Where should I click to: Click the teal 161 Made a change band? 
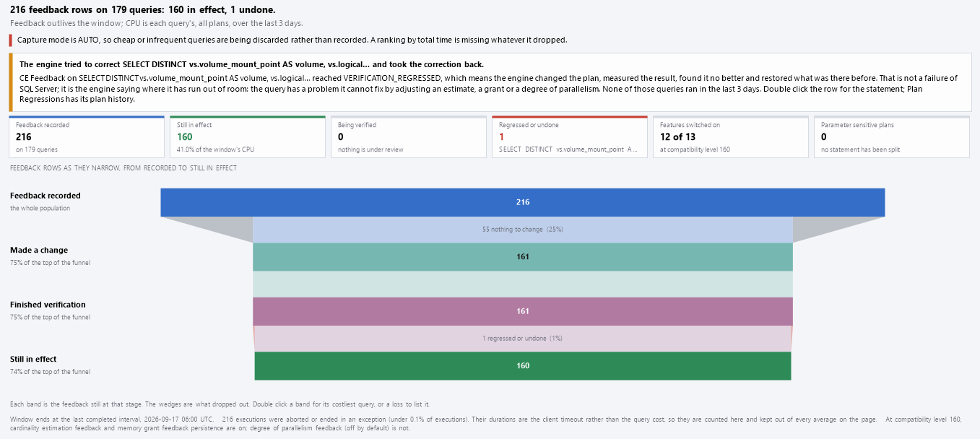(x=523, y=257)
